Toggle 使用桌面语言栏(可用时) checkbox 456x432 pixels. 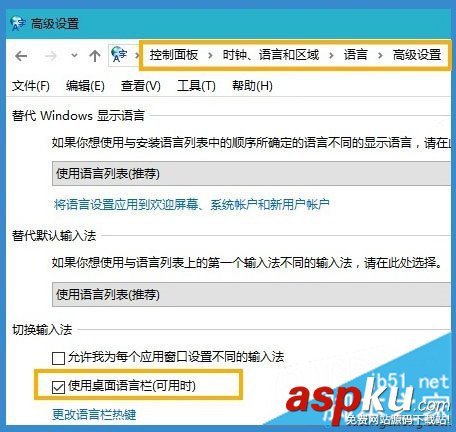tap(58, 387)
